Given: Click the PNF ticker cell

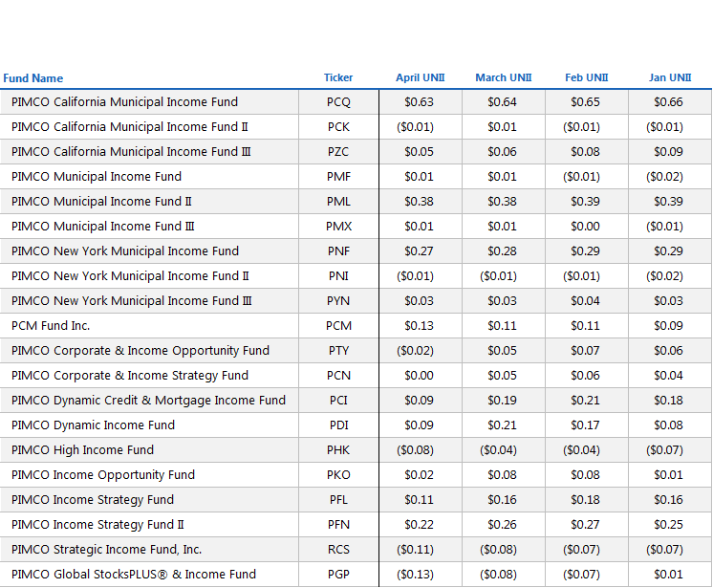Looking at the screenshot, I should coord(338,251).
